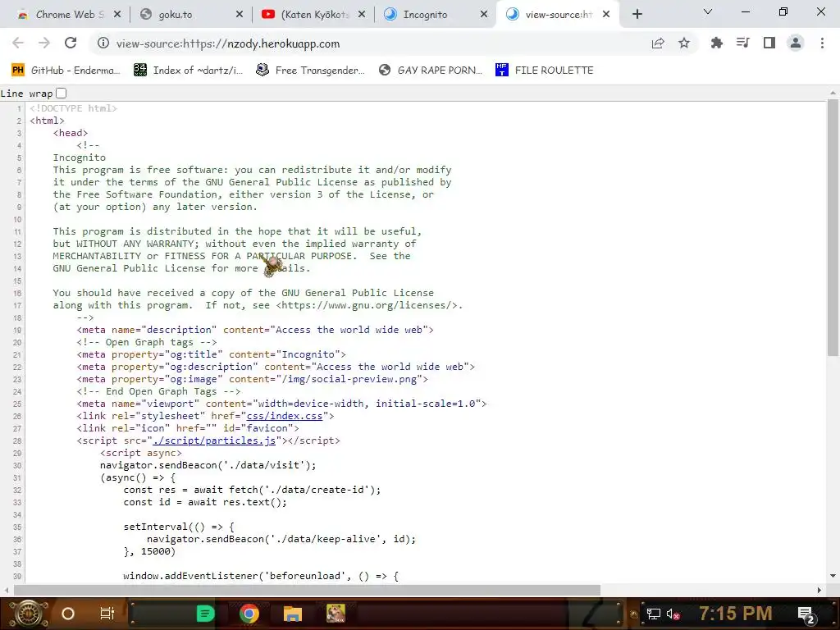Viewport: 840px width, 630px height.
Task: Reload the view-source page
Action: point(71,43)
